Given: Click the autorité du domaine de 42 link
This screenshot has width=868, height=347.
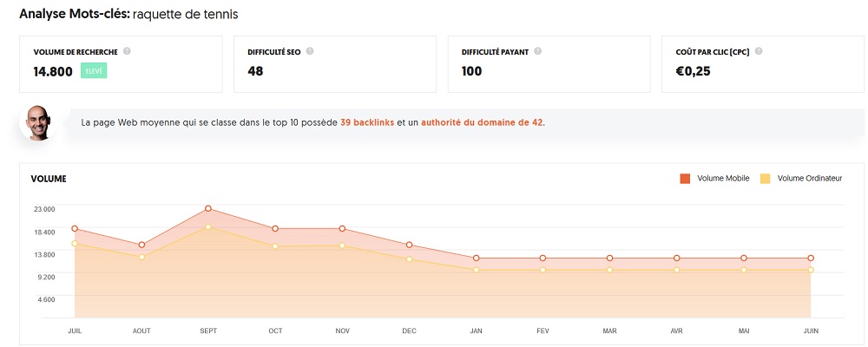Looking at the screenshot, I should [482, 122].
